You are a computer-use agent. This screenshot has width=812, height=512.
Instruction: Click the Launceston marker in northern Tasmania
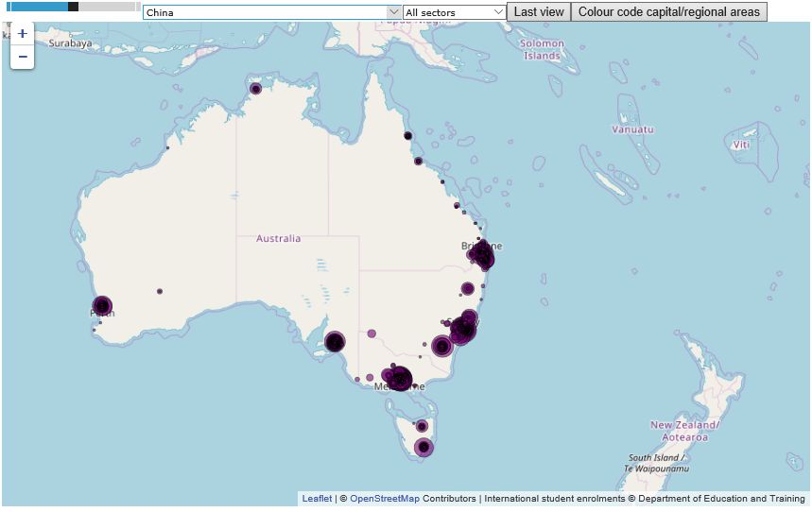coord(422,427)
